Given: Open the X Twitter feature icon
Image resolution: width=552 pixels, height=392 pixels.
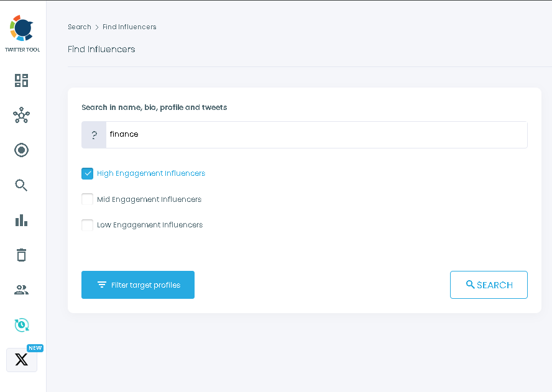Looking at the screenshot, I should click(21, 359).
